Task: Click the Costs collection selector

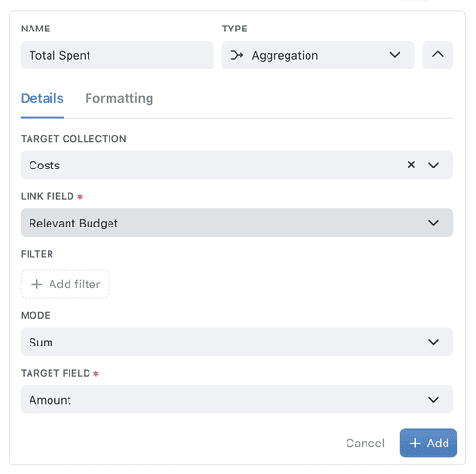Action: tap(237, 165)
